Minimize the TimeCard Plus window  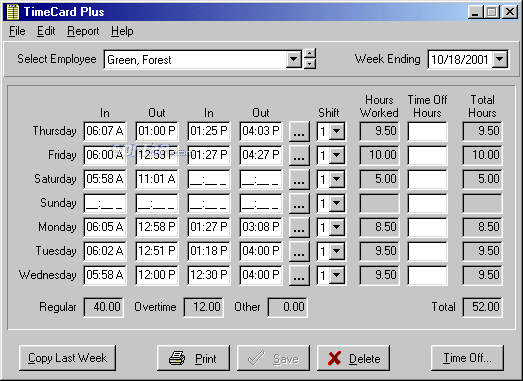tap(475, 12)
